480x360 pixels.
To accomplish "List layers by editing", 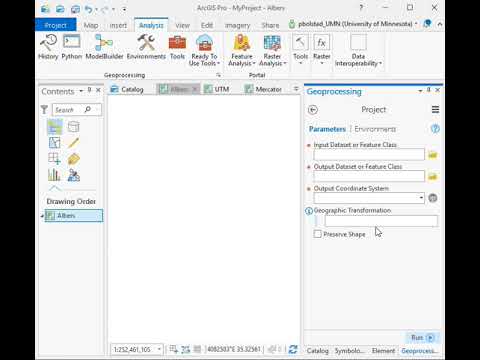I will (x=74, y=143).
